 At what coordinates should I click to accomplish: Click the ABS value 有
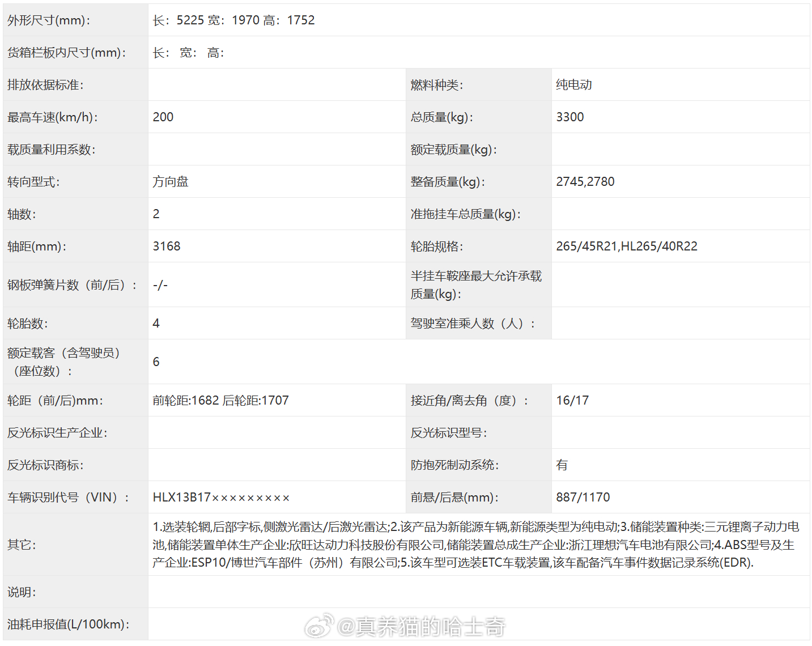coord(562,465)
